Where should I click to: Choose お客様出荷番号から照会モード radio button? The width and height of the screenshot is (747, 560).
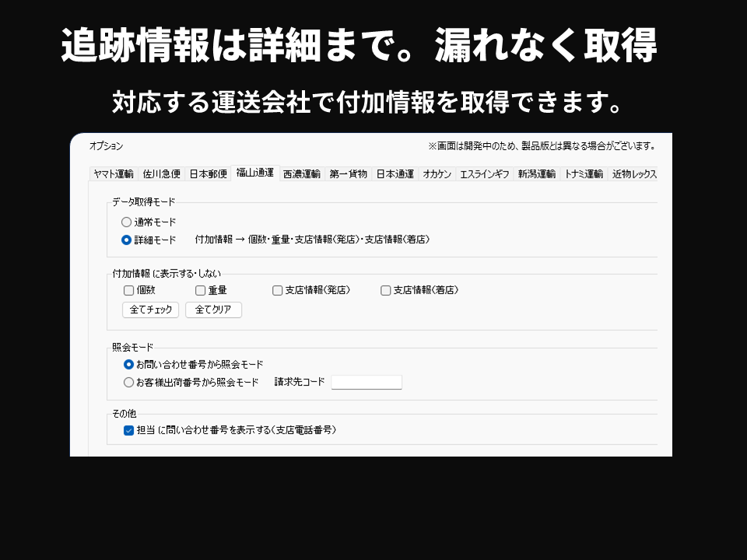point(129,383)
